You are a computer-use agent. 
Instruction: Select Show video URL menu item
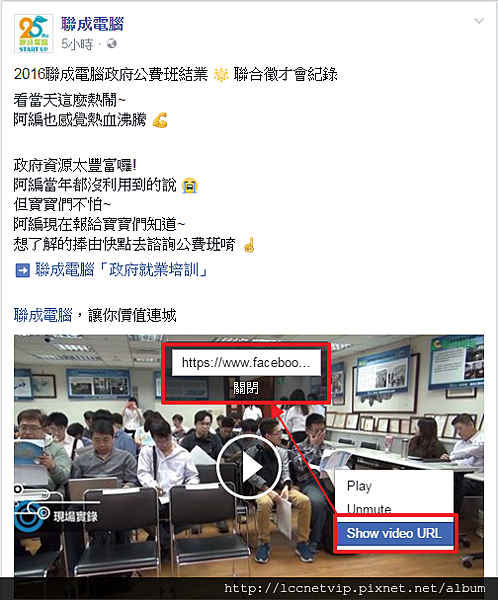[x=395, y=533]
